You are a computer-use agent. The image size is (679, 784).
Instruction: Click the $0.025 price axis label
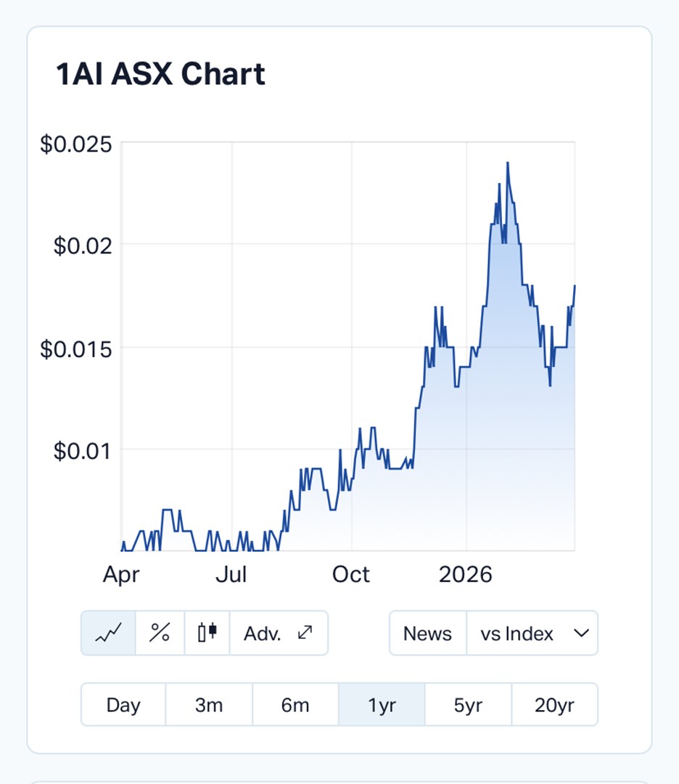tap(76, 144)
